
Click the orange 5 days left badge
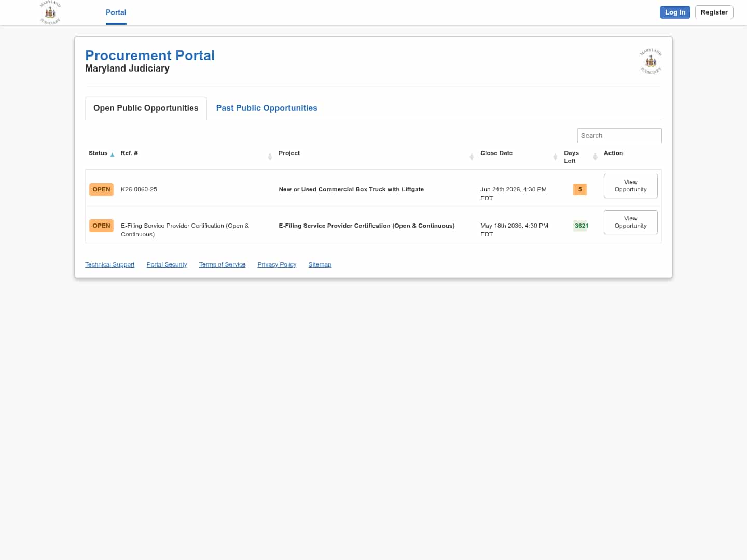580,189
